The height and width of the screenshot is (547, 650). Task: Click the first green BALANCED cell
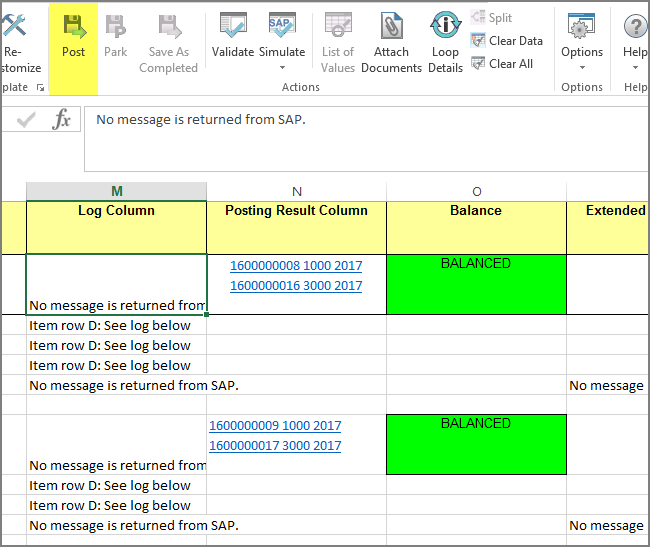pyautogui.click(x=476, y=284)
